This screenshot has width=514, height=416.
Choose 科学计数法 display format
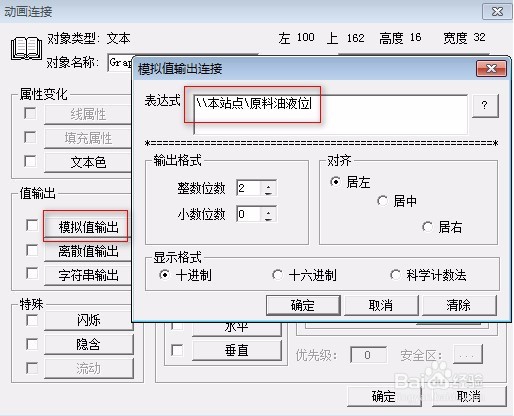tap(395, 275)
